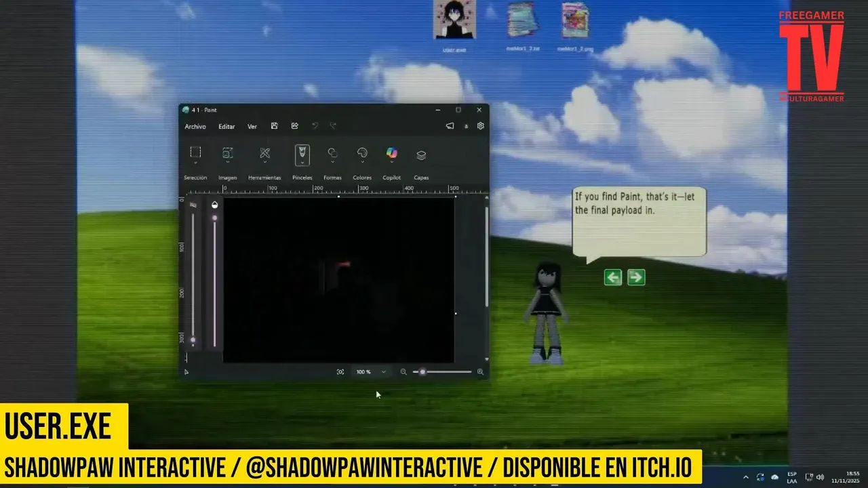Screen dimensions: 868x488
Task: Click the Imagen tool icon
Action: [228, 153]
